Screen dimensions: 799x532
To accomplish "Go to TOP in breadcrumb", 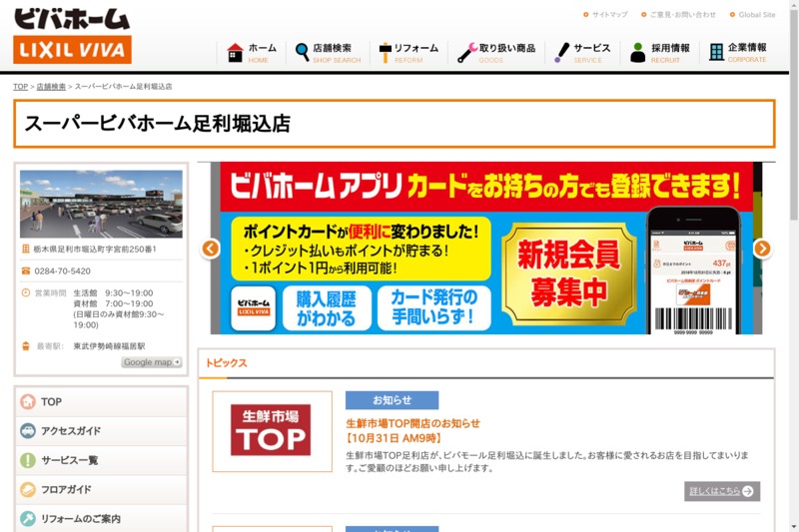I will pos(20,87).
